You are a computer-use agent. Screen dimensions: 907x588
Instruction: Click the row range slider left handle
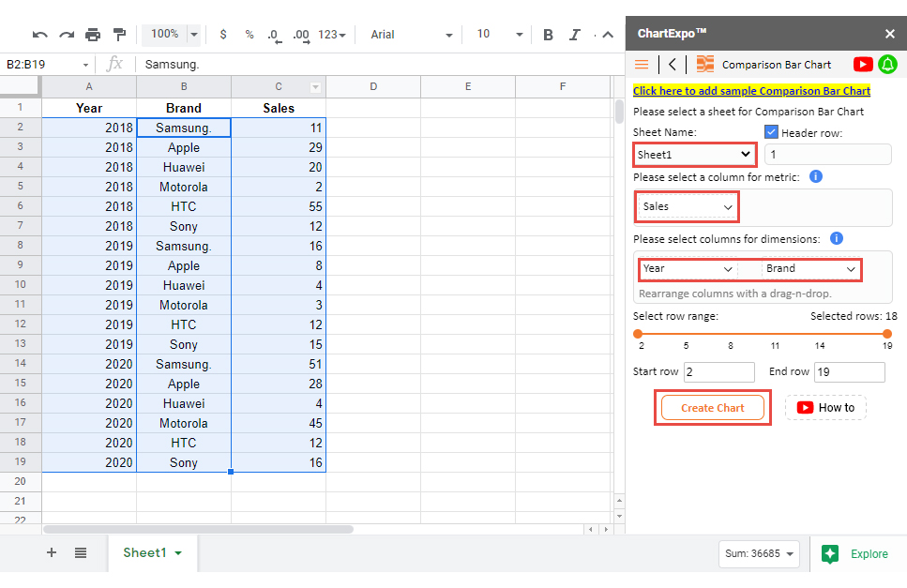point(638,334)
